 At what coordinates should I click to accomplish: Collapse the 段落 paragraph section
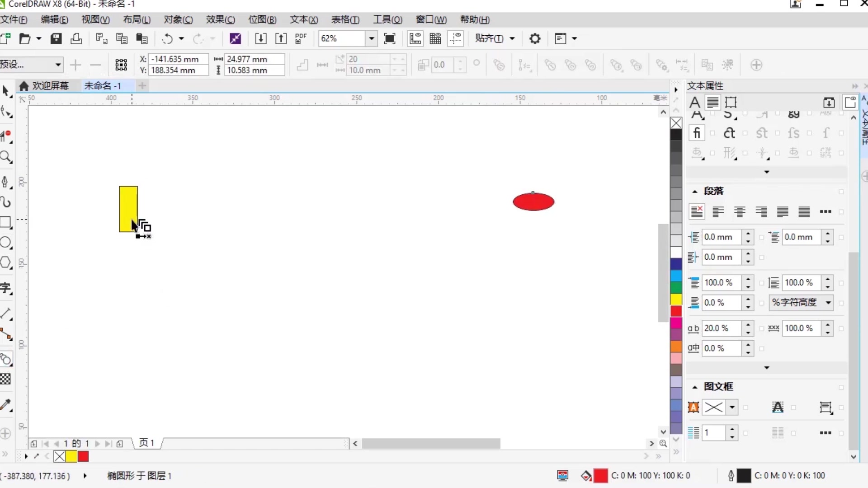pyautogui.click(x=695, y=191)
